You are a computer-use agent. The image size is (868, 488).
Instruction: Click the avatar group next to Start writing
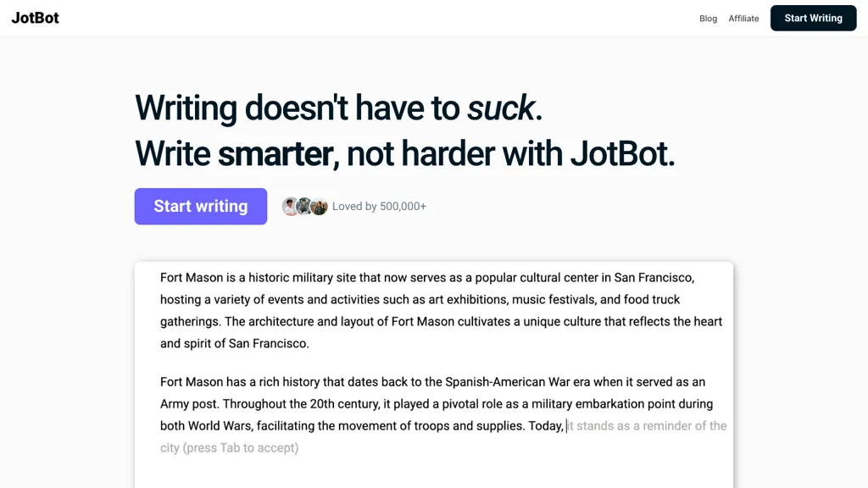[304, 206]
